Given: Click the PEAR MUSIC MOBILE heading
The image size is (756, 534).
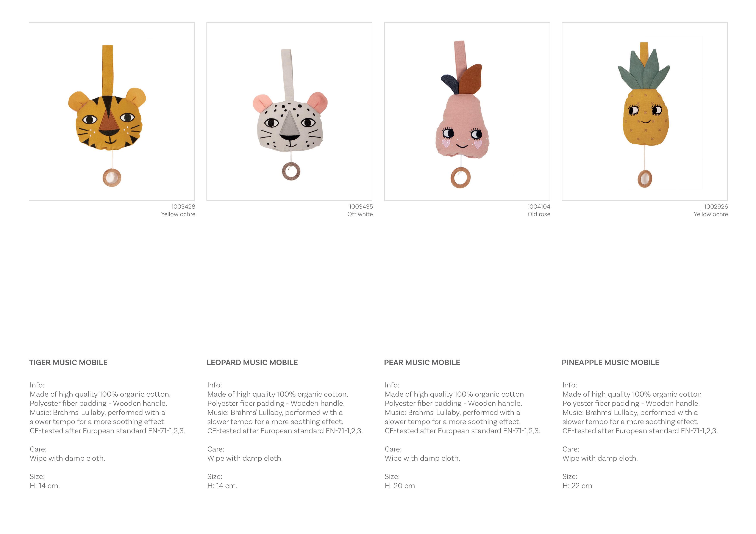Looking at the screenshot, I should [x=422, y=362].
